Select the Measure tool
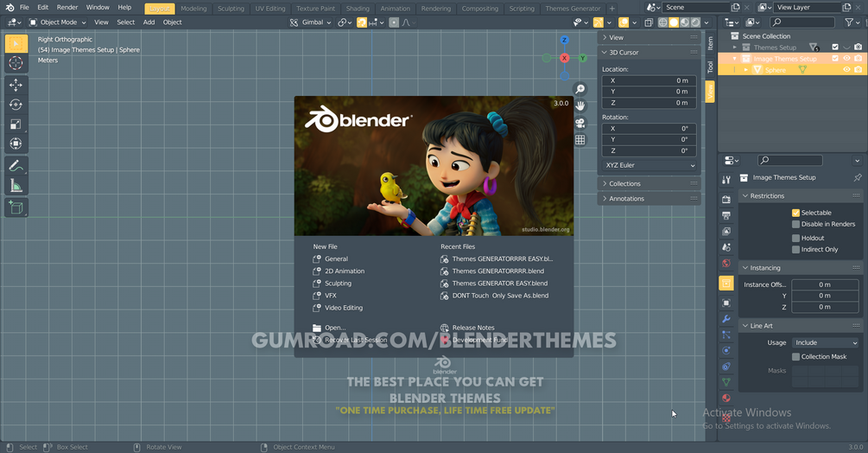Screen dimensions: 868x453 [16, 186]
